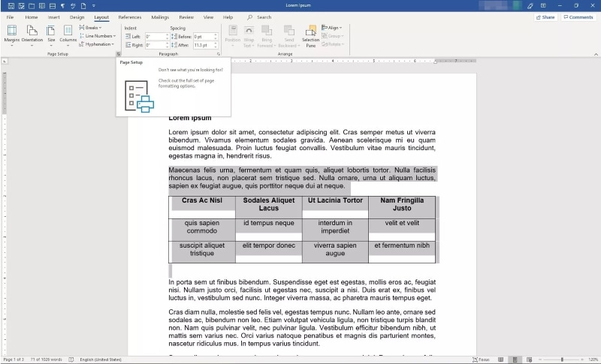The image size is (601, 364).
Task: Click the Wrap Text button
Action: (x=249, y=36)
